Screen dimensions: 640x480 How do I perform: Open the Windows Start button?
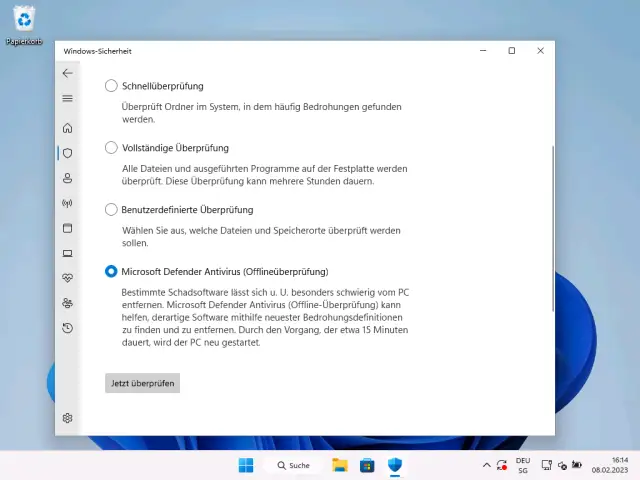[246, 465]
